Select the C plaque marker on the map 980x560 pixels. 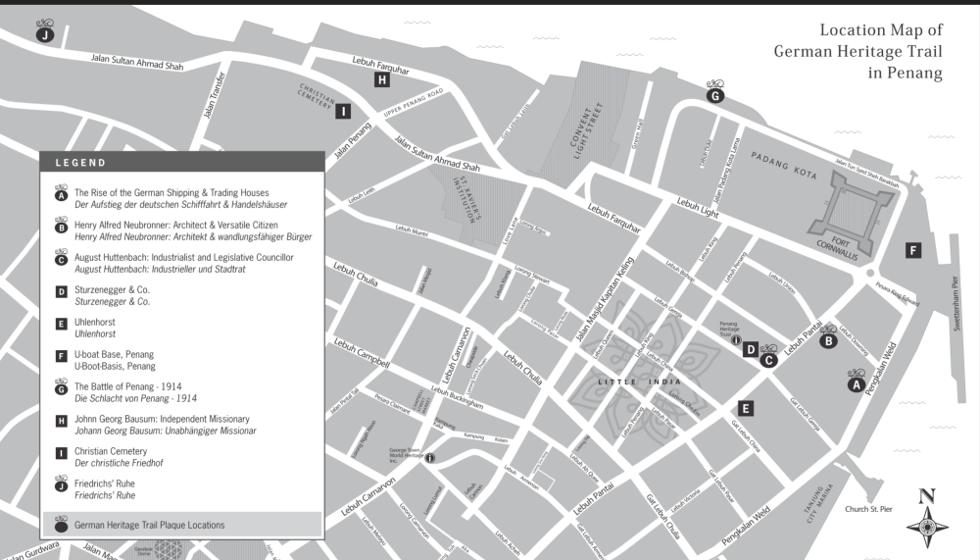(768, 357)
